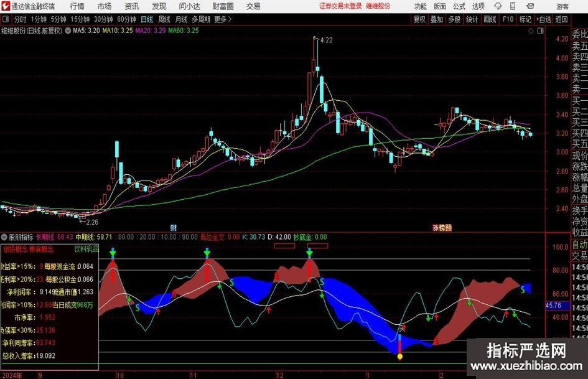Click the 总收入增率 19.092 row

coord(29,355)
